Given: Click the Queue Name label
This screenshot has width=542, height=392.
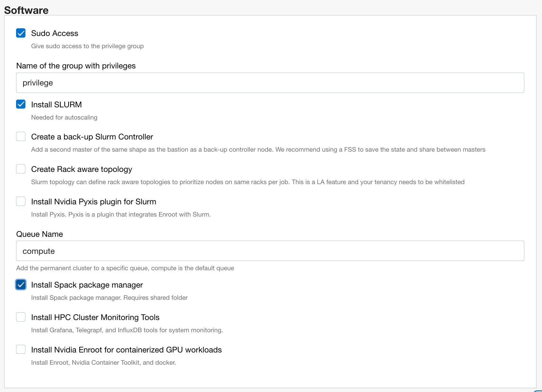Looking at the screenshot, I should [40, 234].
